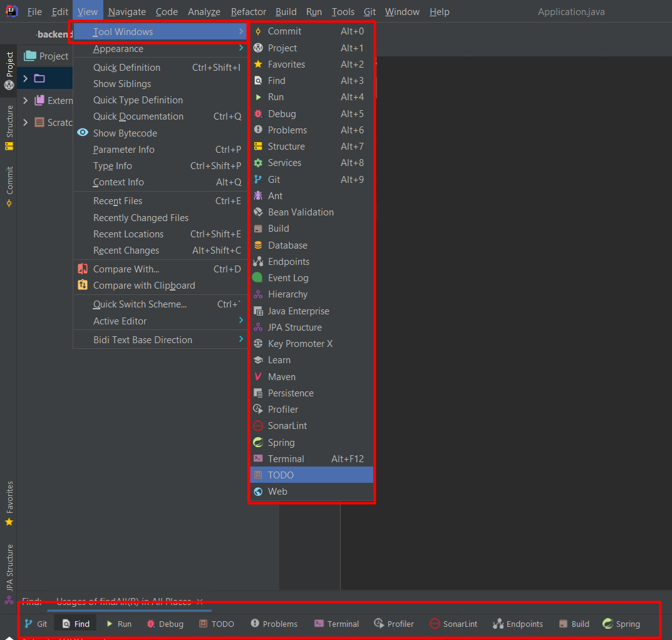Open Debug tool window in bottom bar
The height and width of the screenshot is (640, 672).
pos(165,624)
